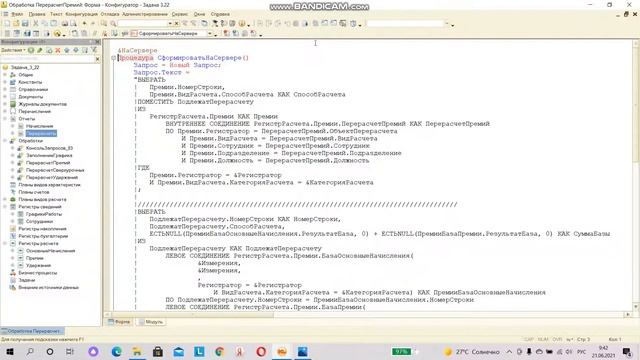Select the ОсновныеНачисления register item
This screenshot has width=640, height=360.
(x=50, y=251)
